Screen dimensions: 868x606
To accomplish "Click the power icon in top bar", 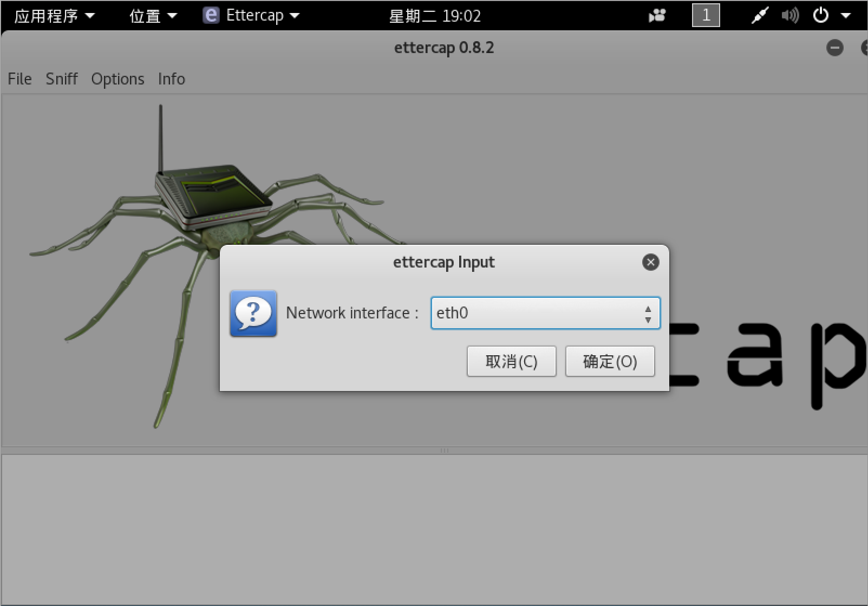I will pos(821,15).
